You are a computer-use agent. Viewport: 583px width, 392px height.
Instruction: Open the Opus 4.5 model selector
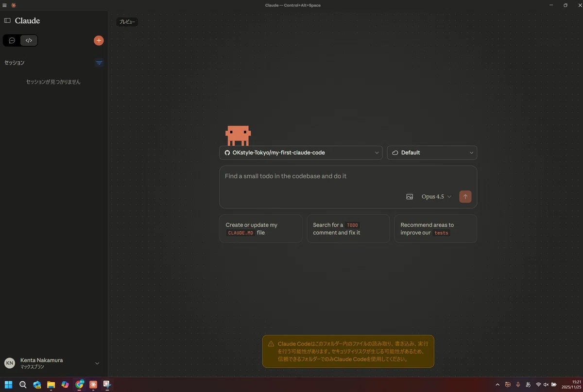coord(436,197)
